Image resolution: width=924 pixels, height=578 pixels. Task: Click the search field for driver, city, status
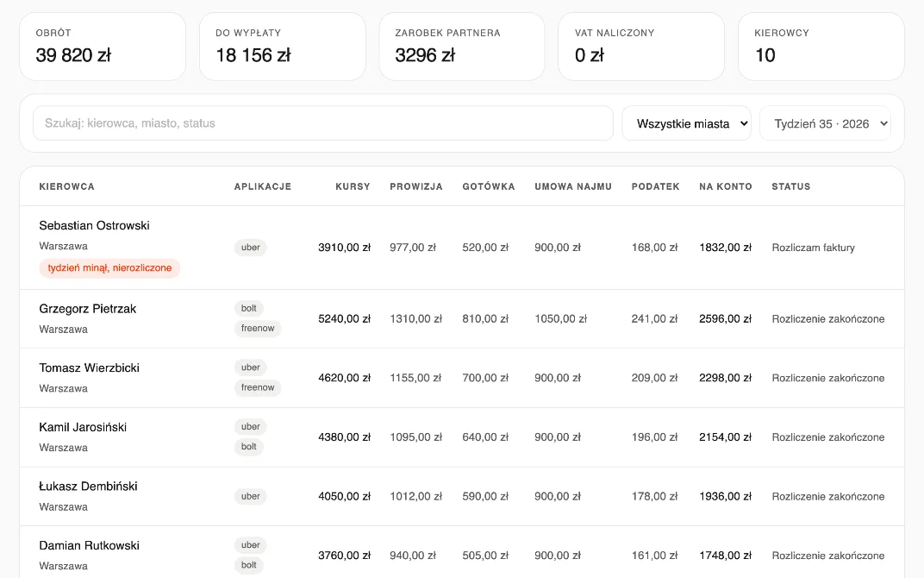pos(323,123)
